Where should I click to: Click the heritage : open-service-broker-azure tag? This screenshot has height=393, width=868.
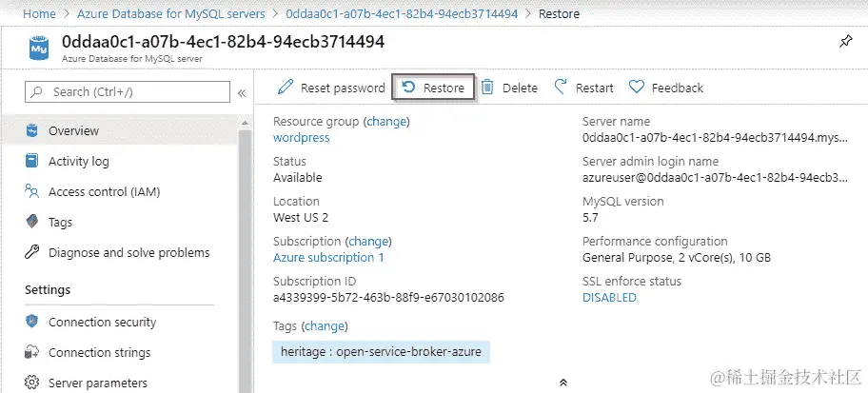click(x=381, y=351)
